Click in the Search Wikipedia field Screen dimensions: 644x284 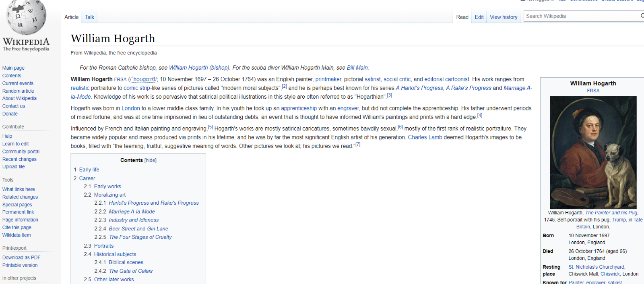pyautogui.click(x=580, y=16)
